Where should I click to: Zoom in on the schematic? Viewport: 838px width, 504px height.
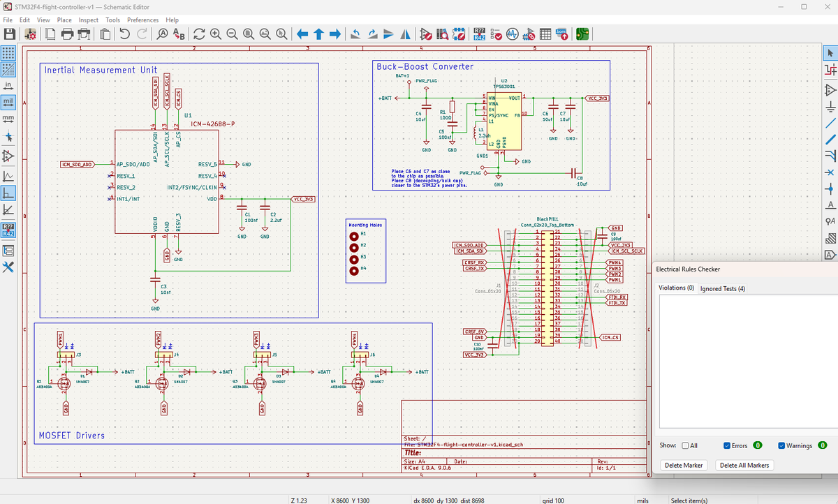click(216, 34)
